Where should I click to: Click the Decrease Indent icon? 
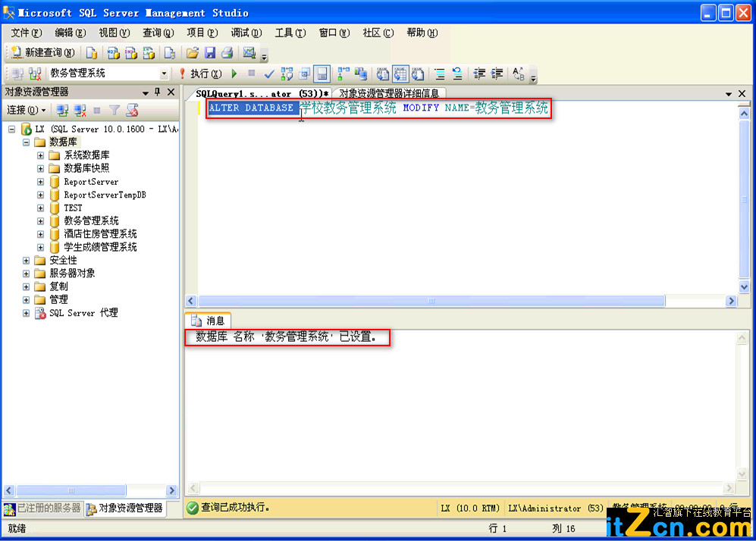tap(479, 73)
